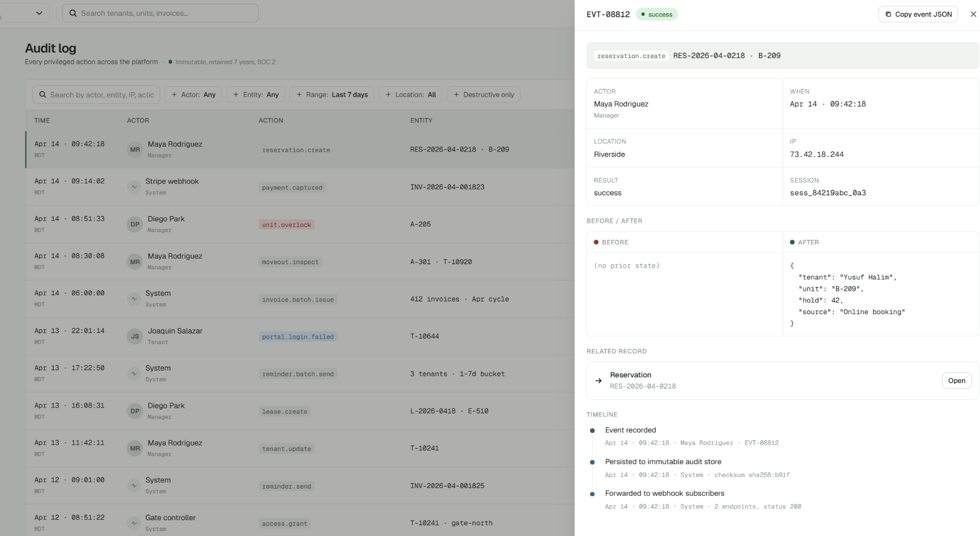Close the EVT-08812 detail panel

[973, 14]
